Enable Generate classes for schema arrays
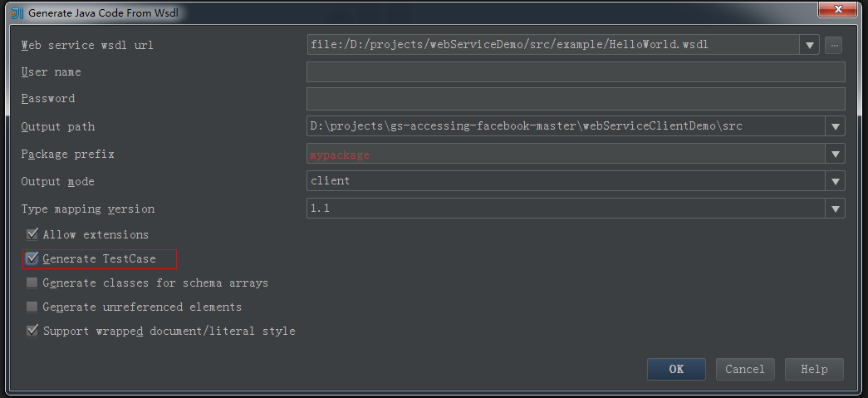This screenshot has width=868, height=398. click(x=32, y=283)
